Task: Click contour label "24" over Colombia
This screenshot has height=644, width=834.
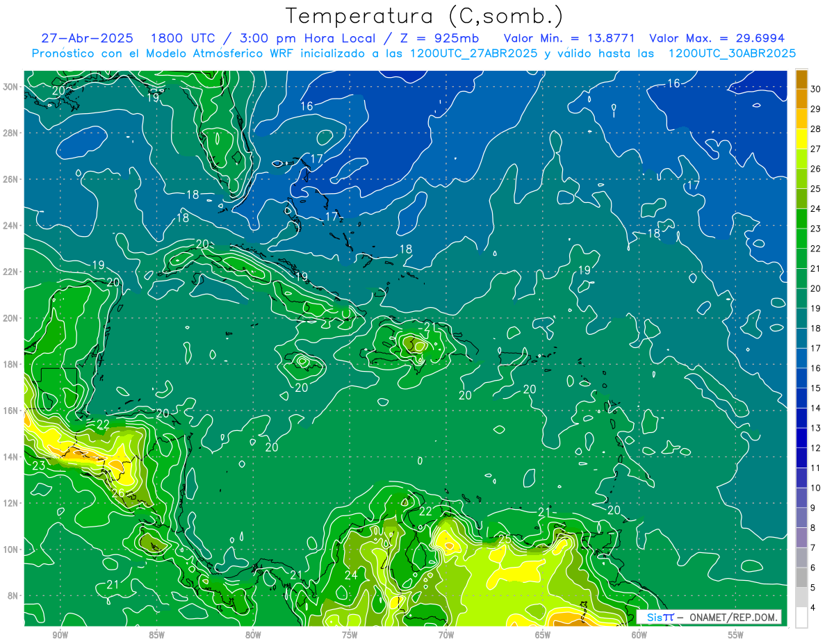Action: coord(351,575)
